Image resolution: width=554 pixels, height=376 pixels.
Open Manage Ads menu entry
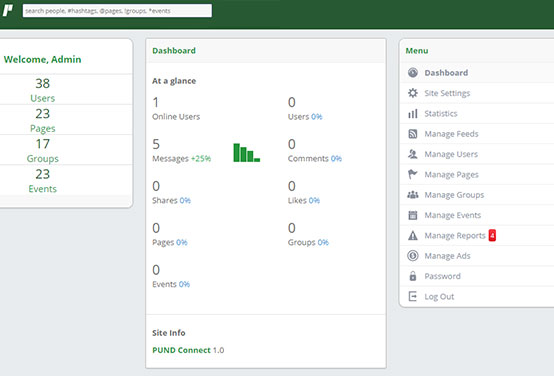point(447,256)
